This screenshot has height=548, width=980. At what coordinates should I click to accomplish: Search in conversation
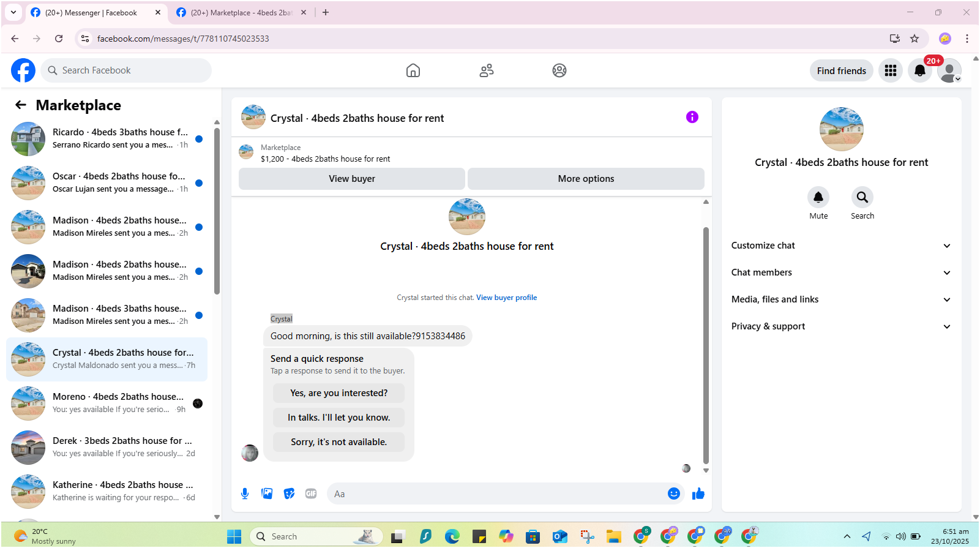point(862,197)
